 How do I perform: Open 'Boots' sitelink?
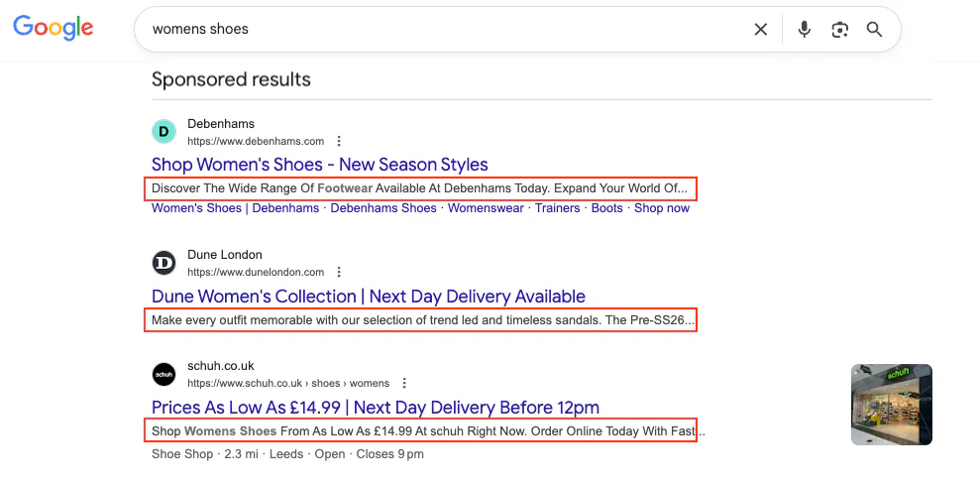coord(606,208)
